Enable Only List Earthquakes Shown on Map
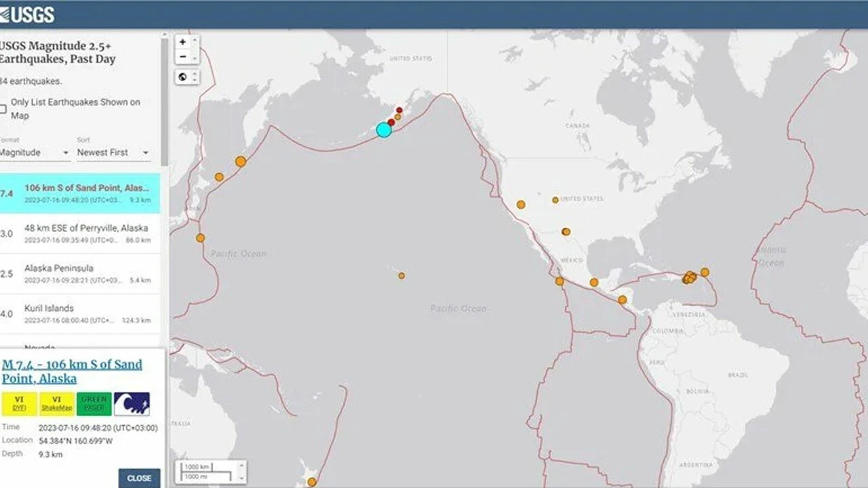Screen dimensions: 868x488 3,108
